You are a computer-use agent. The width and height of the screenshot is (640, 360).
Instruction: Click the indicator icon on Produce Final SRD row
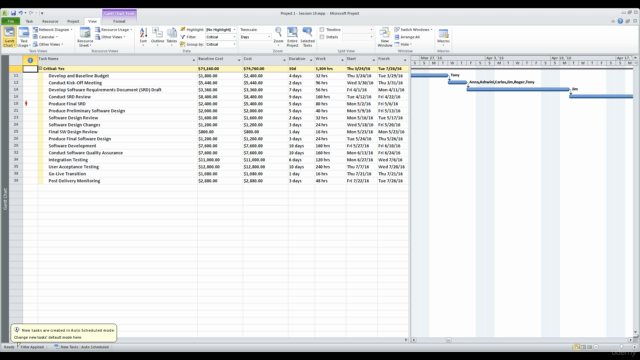point(26,104)
